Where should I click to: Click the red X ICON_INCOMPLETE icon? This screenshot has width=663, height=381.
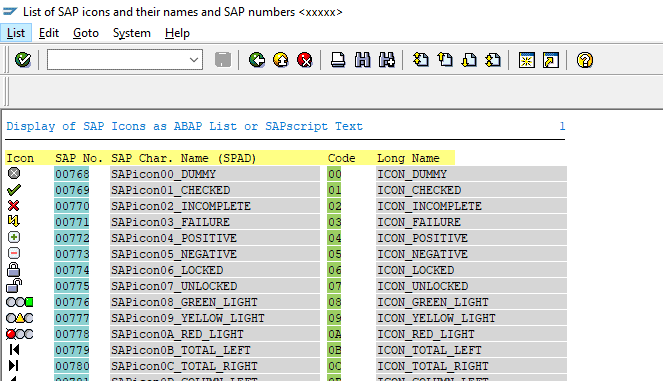[x=14, y=206]
